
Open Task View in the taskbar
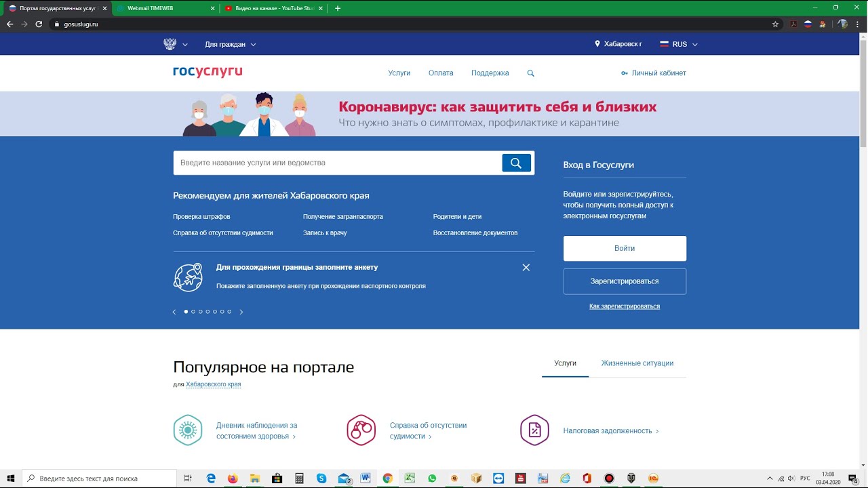[189, 479]
